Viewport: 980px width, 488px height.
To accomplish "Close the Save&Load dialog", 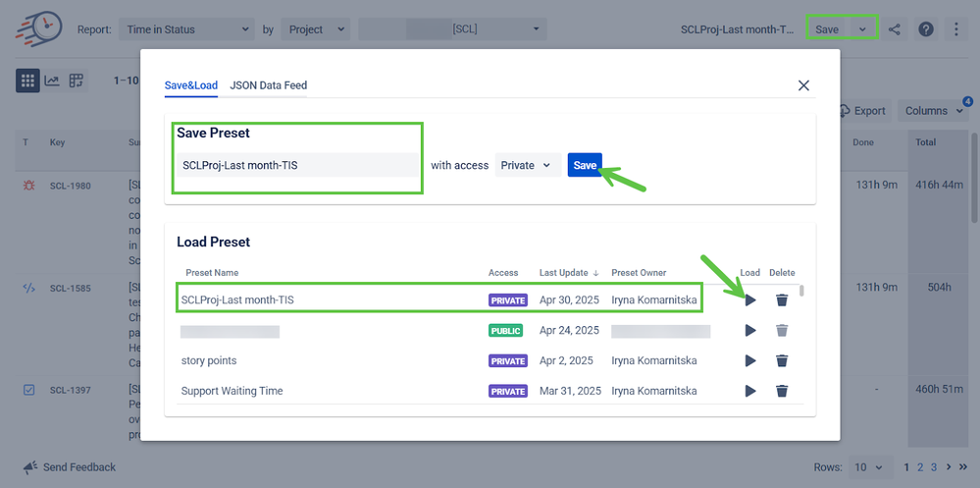I will [803, 85].
